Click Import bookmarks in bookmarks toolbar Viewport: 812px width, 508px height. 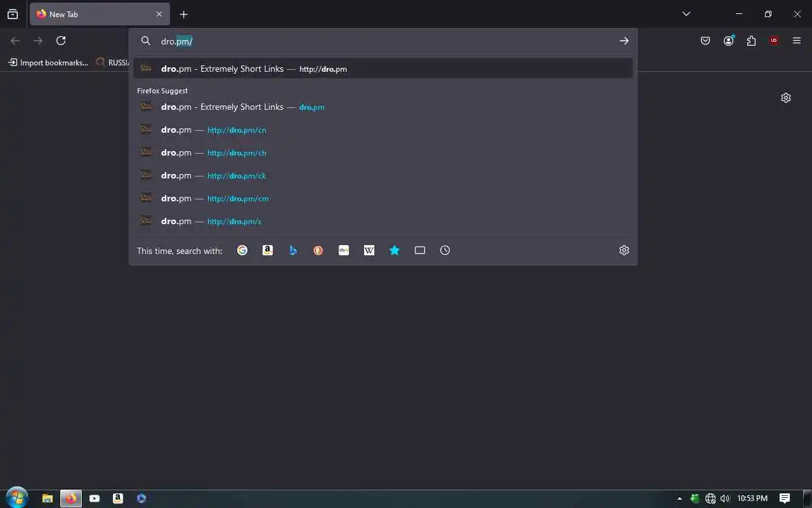[x=48, y=62]
